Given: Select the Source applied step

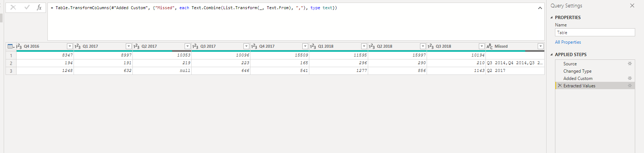Looking at the screenshot, I should coord(595,63).
